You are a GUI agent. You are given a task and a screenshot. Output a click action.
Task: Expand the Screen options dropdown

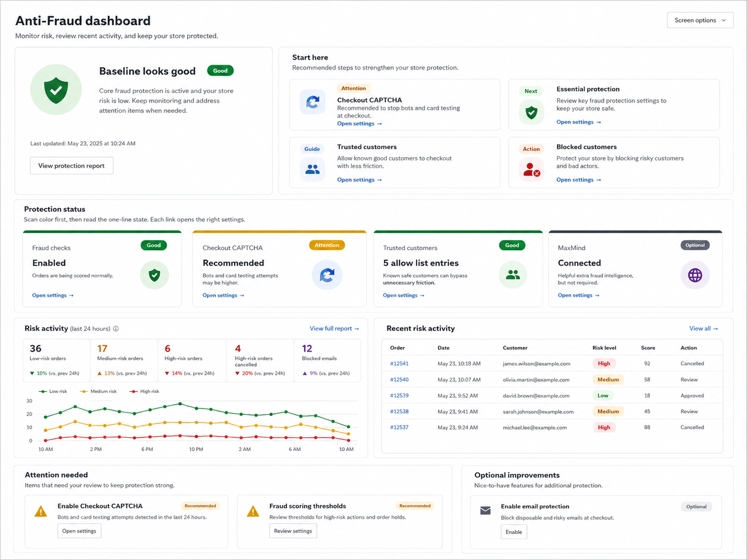click(x=700, y=20)
